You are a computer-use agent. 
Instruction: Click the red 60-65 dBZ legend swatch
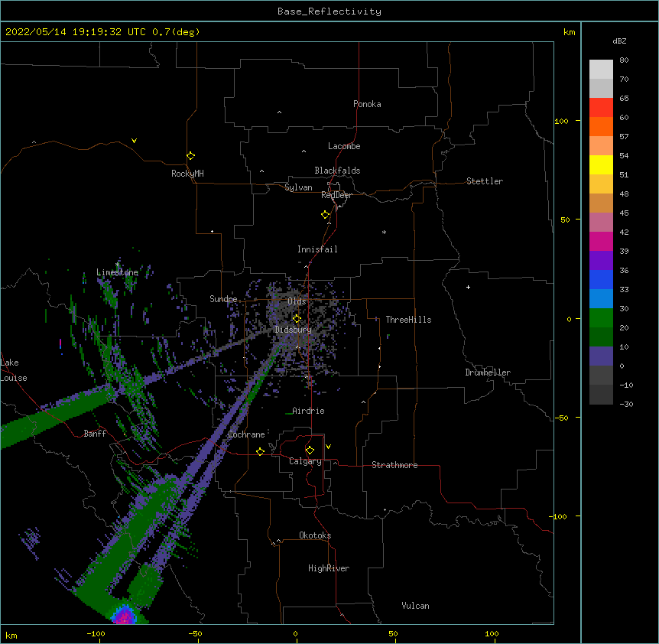click(x=601, y=108)
